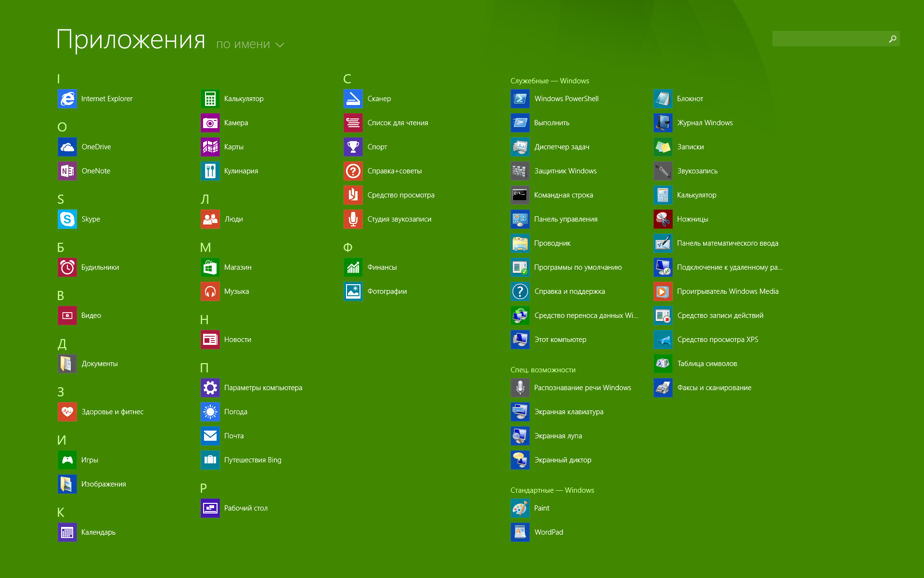924x578 pixels.
Task: Open Защитник Windows entry
Action: coord(554,171)
